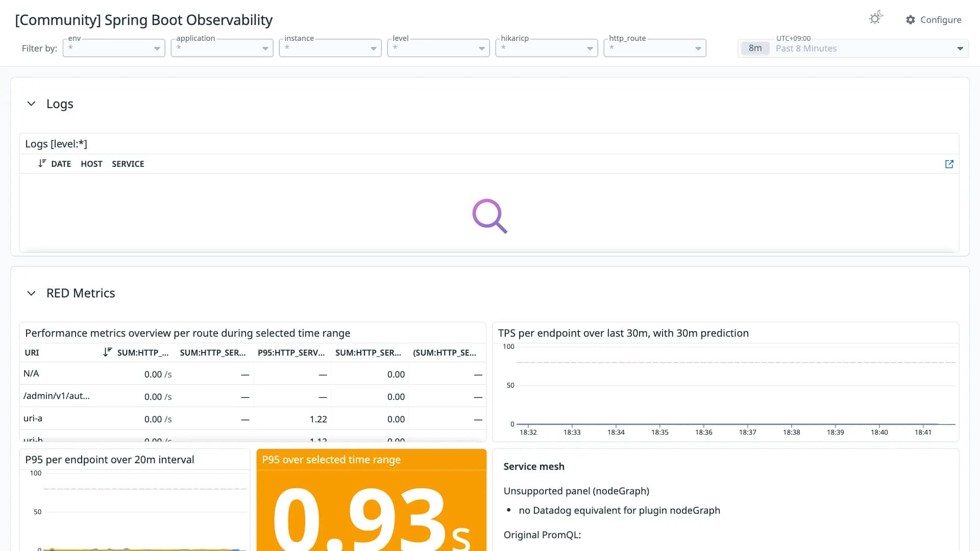Screen dimensions: 980x551
Task: Click the search magnifier in Logs panel
Action: tap(489, 216)
